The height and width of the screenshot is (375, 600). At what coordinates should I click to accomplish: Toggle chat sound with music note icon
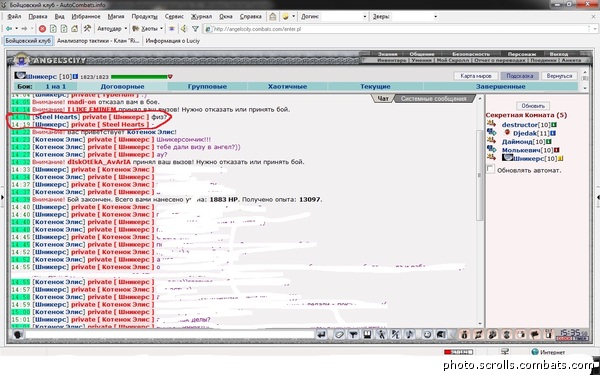click(409, 334)
